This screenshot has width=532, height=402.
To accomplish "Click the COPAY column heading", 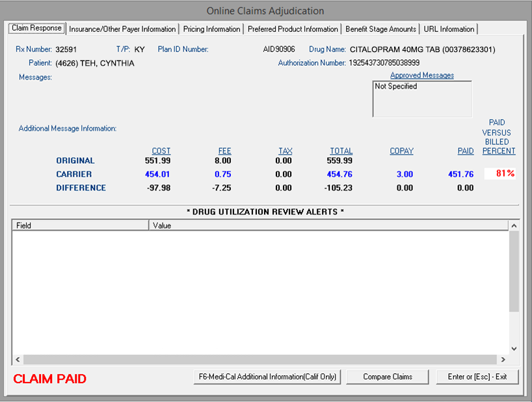I will (401, 151).
